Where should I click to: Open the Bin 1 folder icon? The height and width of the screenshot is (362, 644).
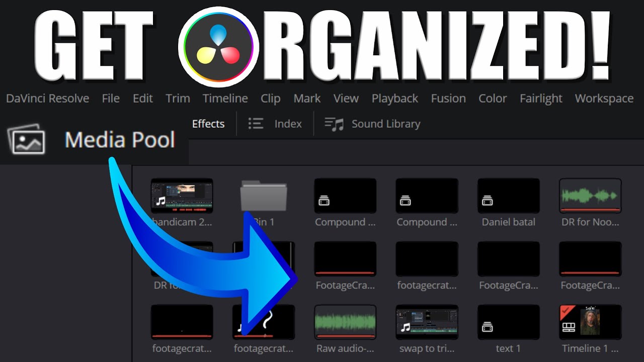point(264,196)
